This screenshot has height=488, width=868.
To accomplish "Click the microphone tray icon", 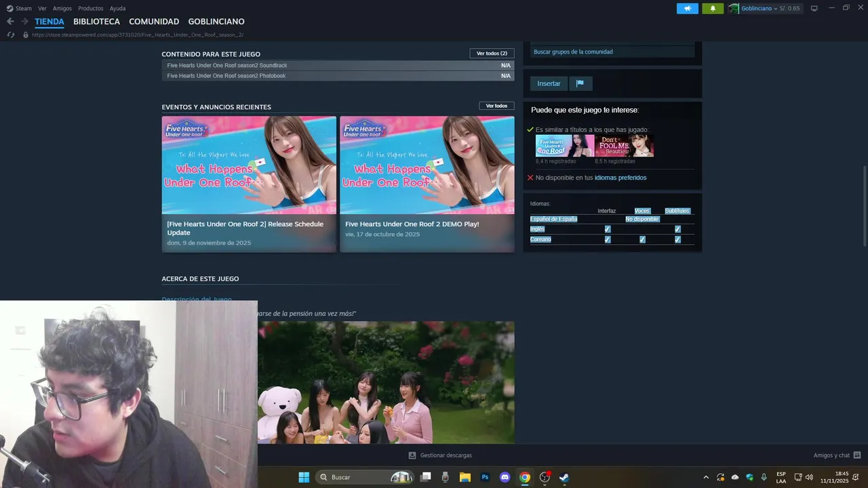I will (x=764, y=477).
